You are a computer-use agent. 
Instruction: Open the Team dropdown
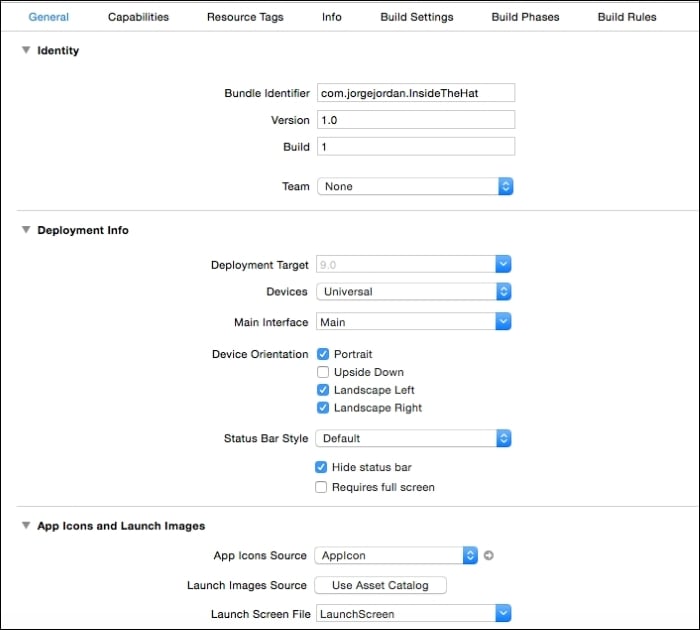(x=415, y=186)
